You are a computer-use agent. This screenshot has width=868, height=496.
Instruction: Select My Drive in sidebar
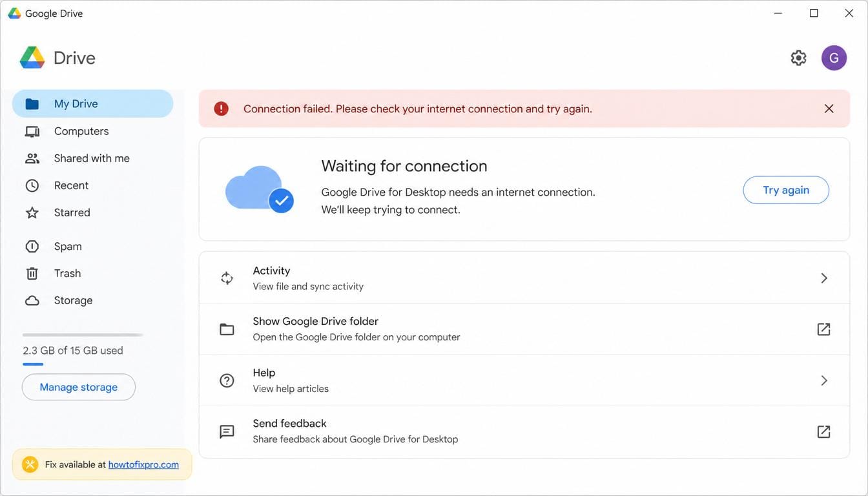pyautogui.click(x=92, y=104)
